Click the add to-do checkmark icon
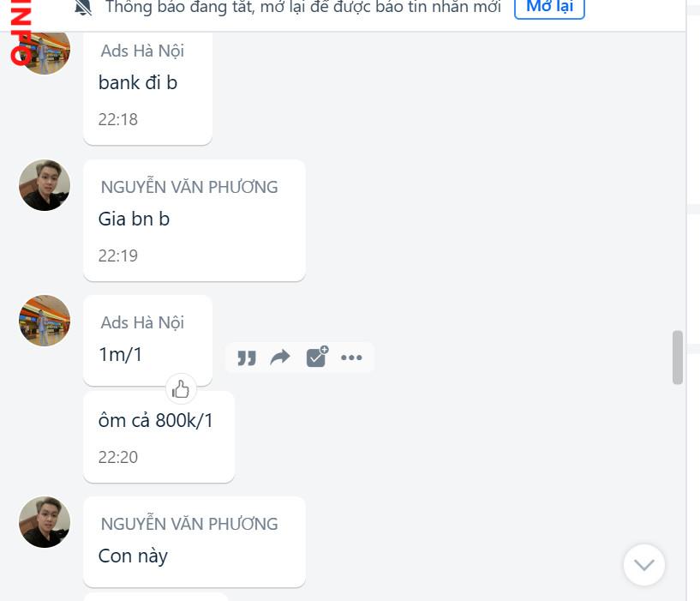This screenshot has width=700, height=601. pos(317,357)
